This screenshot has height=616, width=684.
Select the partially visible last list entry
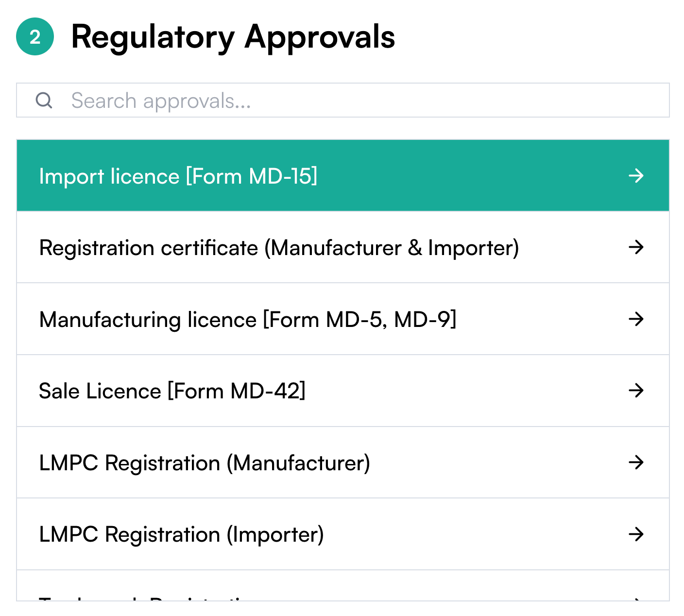pyautogui.click(x=343, y=586)
